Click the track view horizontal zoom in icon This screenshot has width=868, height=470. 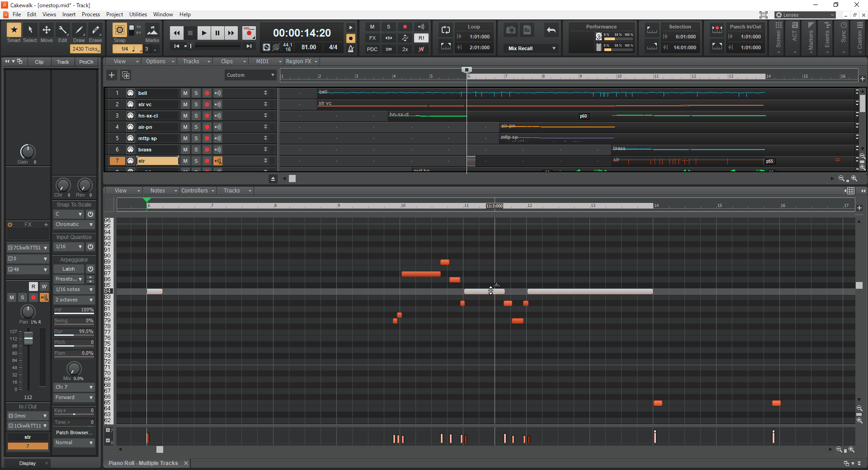[x=854, y=179]
